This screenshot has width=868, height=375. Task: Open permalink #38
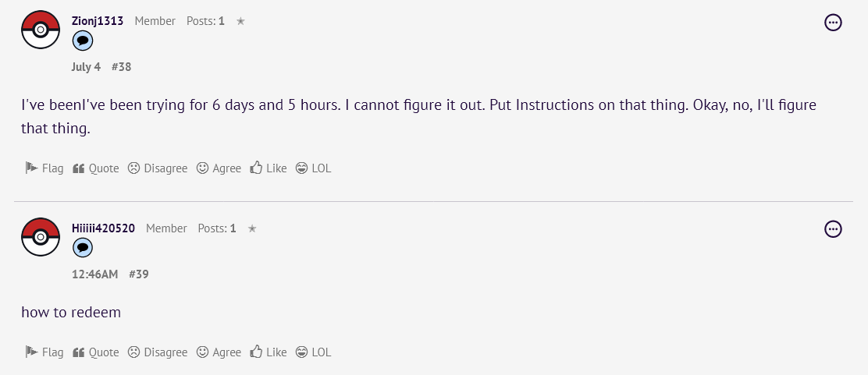(x=121, y=66)
